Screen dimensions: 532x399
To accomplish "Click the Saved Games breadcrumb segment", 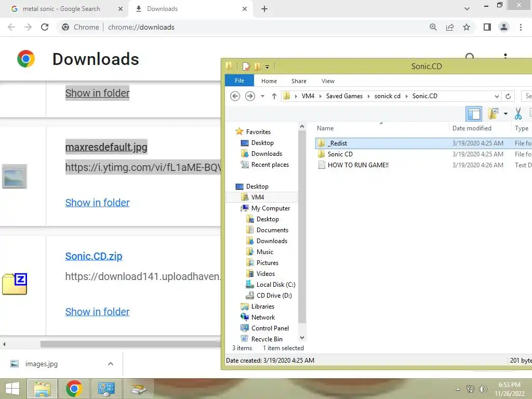I will (x=344, y=96).
